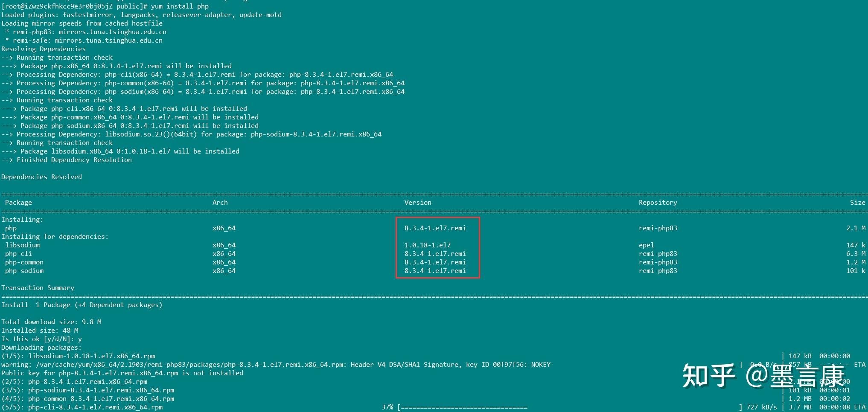Click the php-common package entry

pos(24,262)
